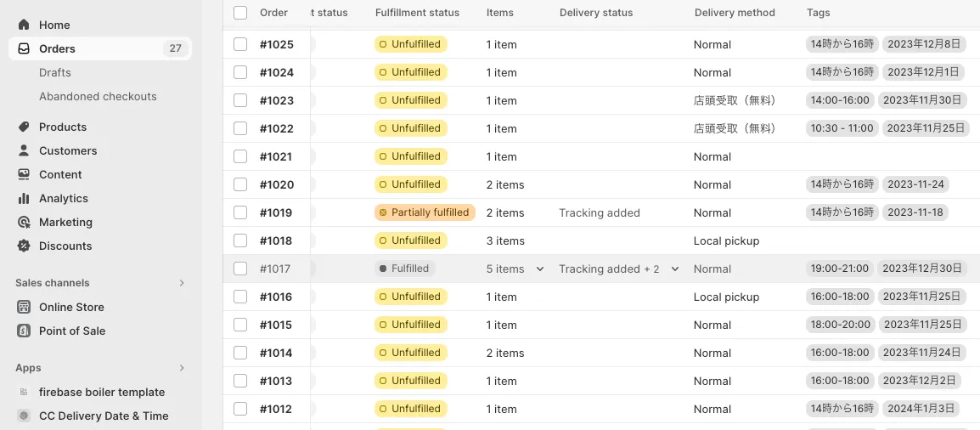Click the Analytics bar chart icon
The width and height of the screenshot is (980, 430).
[x=24, y=198]
